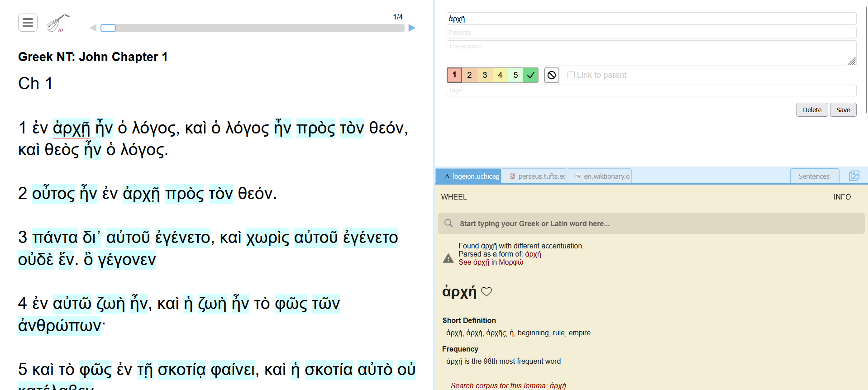Click the Lute whisk logo icon

[58, 23]
